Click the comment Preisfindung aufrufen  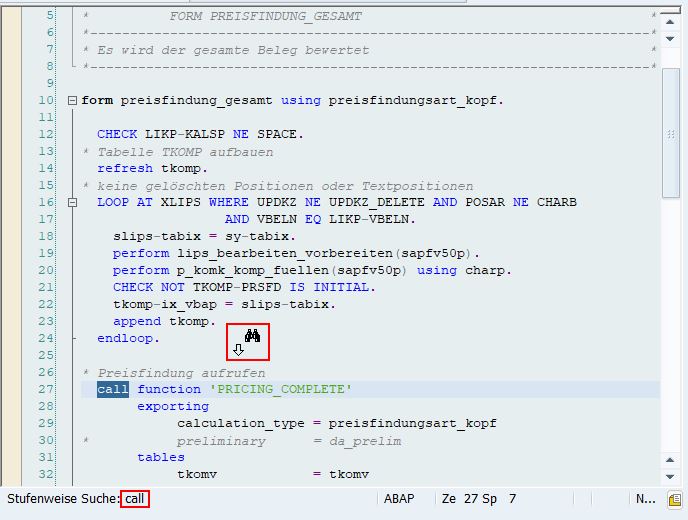[181, 373]
